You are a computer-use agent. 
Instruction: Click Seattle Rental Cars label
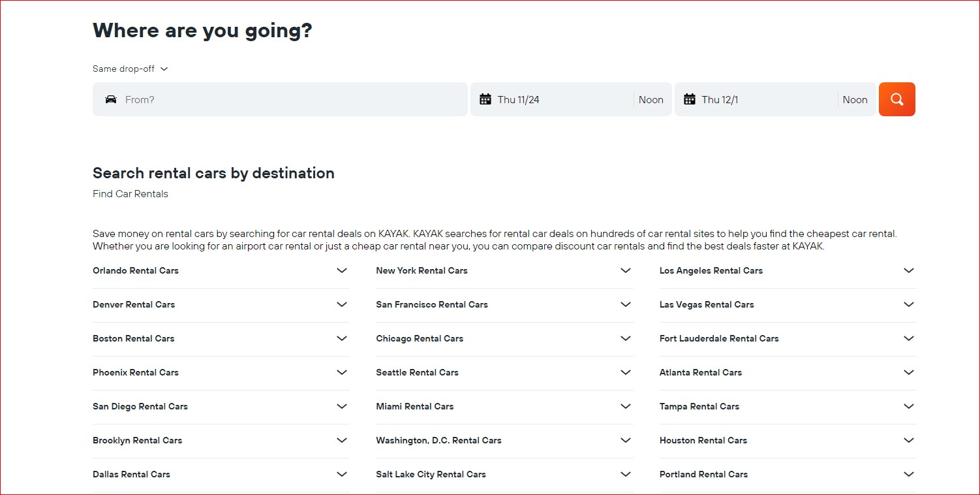pos(417,372)
